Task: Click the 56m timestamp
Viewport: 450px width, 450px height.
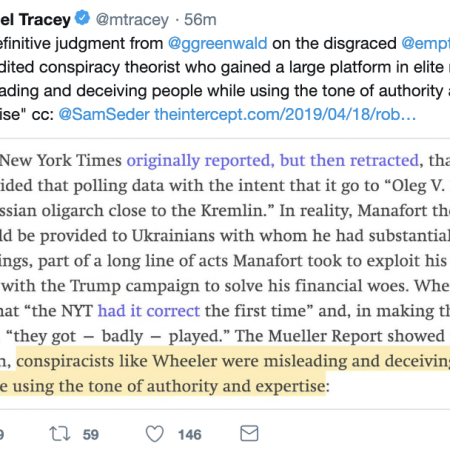Action: tap(200, 20)
